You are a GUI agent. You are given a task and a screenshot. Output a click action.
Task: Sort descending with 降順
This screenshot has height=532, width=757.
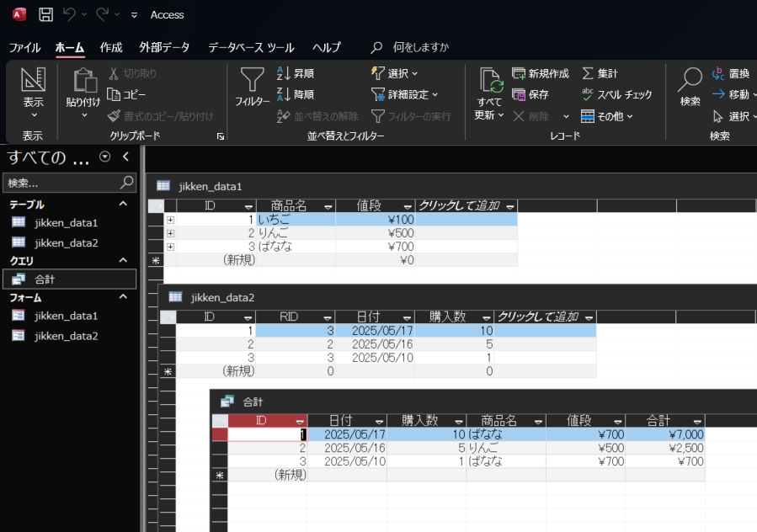coord(296,94)
